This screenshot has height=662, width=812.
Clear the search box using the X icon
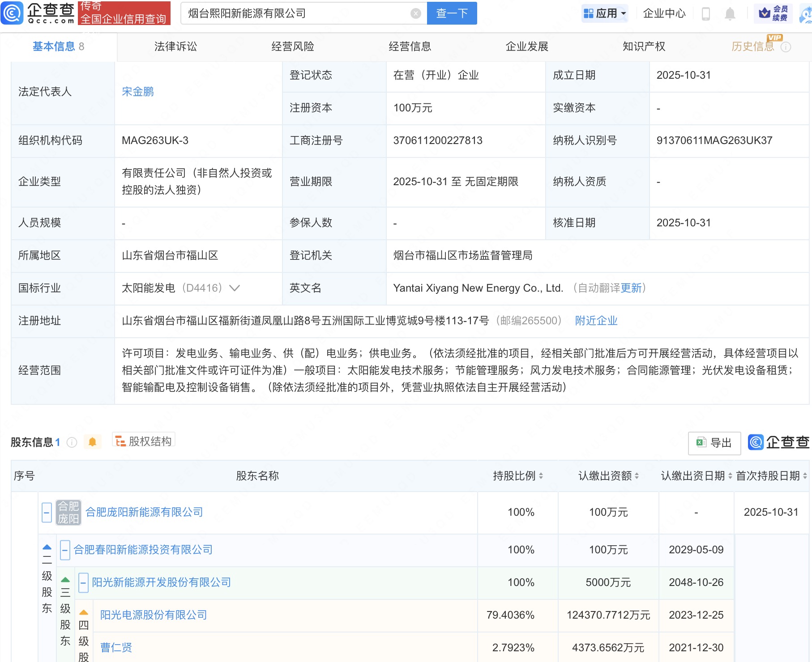tap(417, 13)
